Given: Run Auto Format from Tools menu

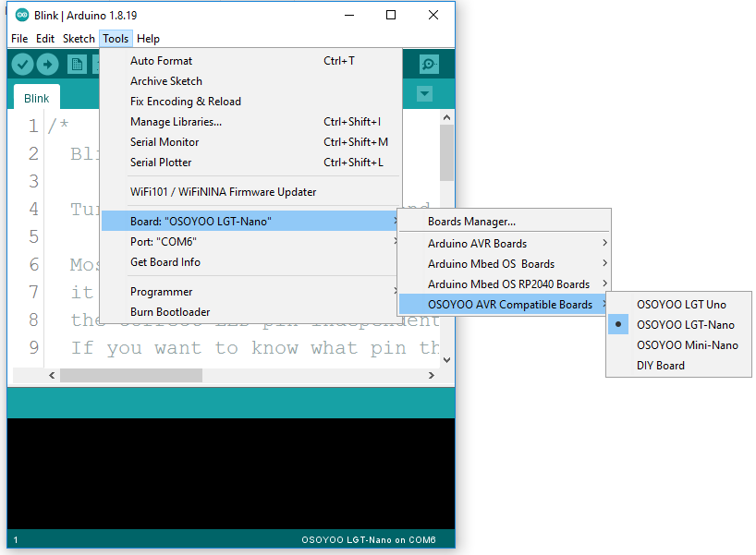Looking at the screenshot, I should (250, 61).
